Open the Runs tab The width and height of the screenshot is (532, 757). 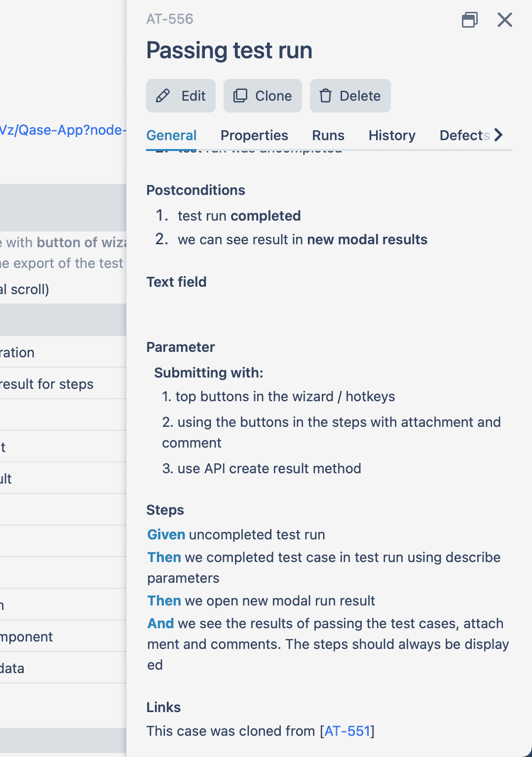(328, 135)
